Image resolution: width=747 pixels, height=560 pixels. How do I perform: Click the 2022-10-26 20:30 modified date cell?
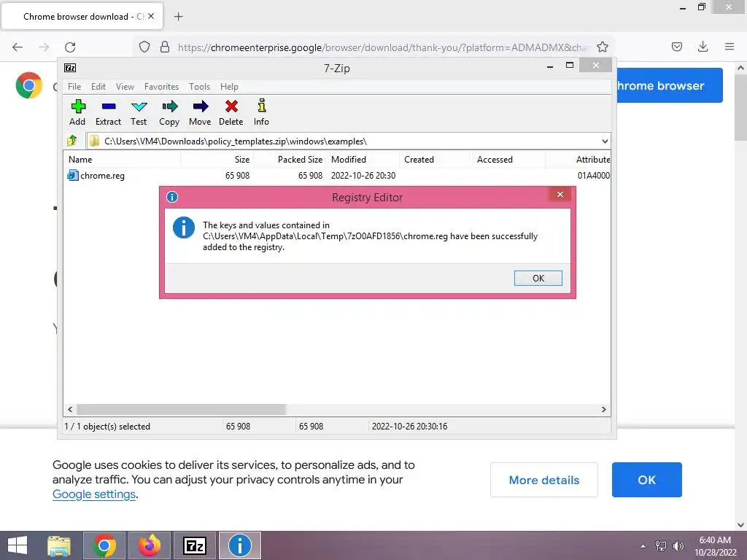click(363, 176)
